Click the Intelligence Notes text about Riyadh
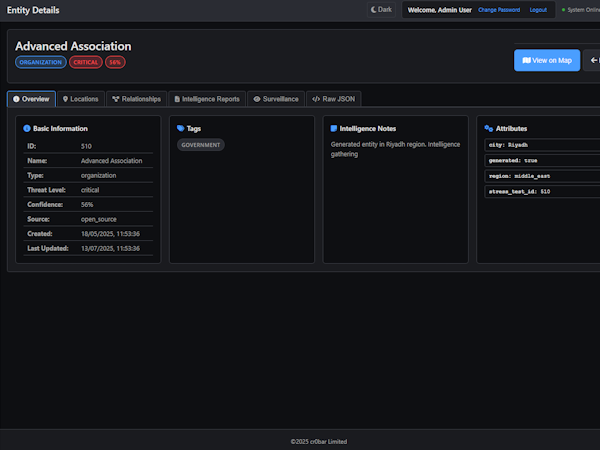The width and height of the screenshot is (600, 450). pyautogui.click(x=395, y=149)
